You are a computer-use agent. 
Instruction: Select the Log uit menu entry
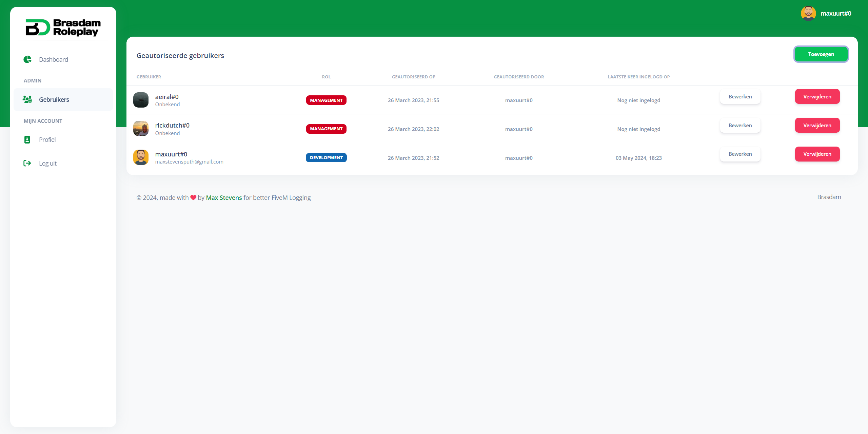point(48,163)
